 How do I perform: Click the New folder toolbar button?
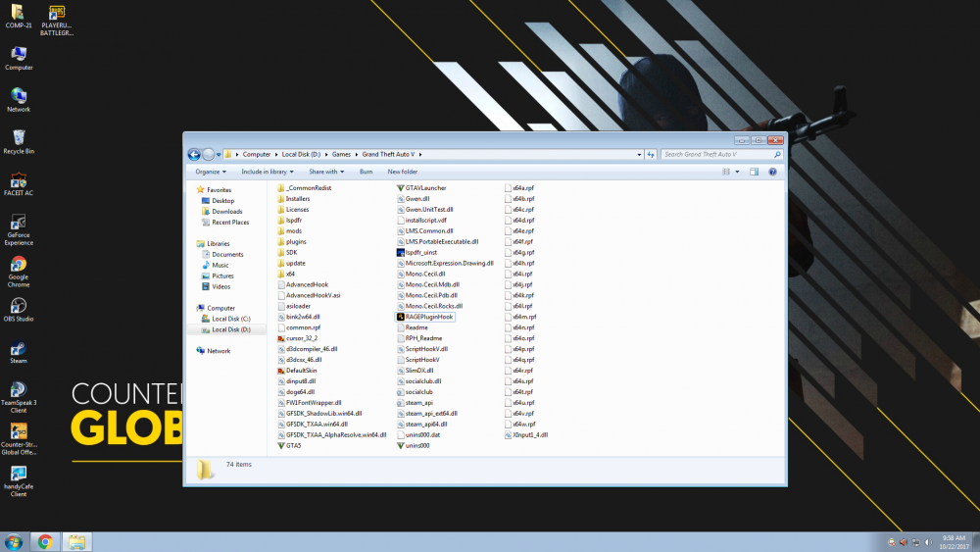pyautogui.click(x=403, y=172)
